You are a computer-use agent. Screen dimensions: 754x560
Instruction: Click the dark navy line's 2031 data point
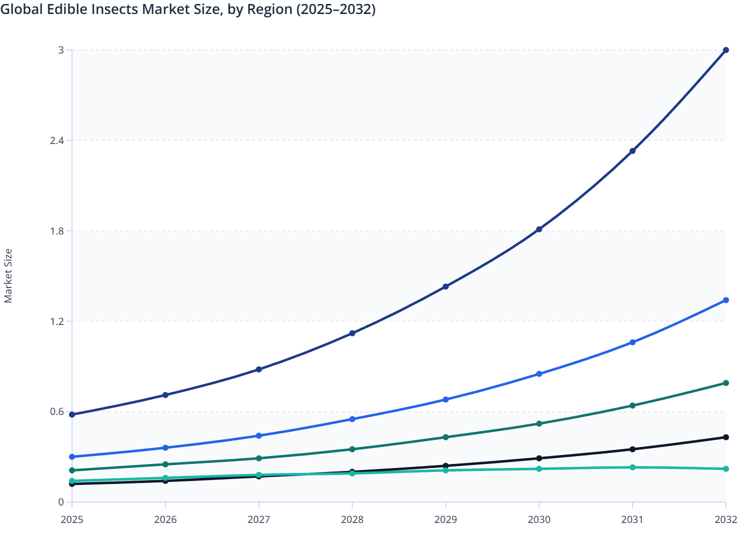[632, 151]
